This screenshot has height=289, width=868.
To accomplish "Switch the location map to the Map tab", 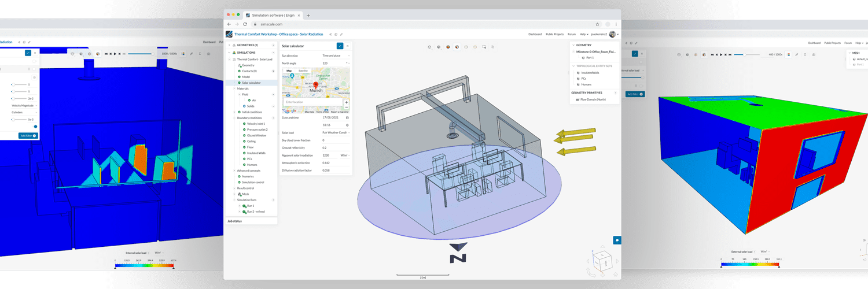I will (x=289, y=71).
